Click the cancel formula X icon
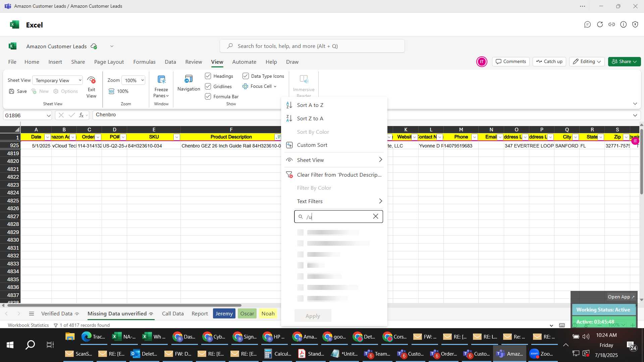Viewport: 644px width, 362px height. point(61,115)
